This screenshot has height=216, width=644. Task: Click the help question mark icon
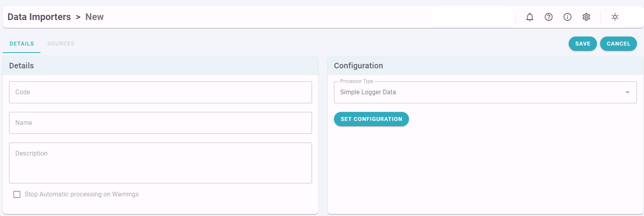(549, 17)
